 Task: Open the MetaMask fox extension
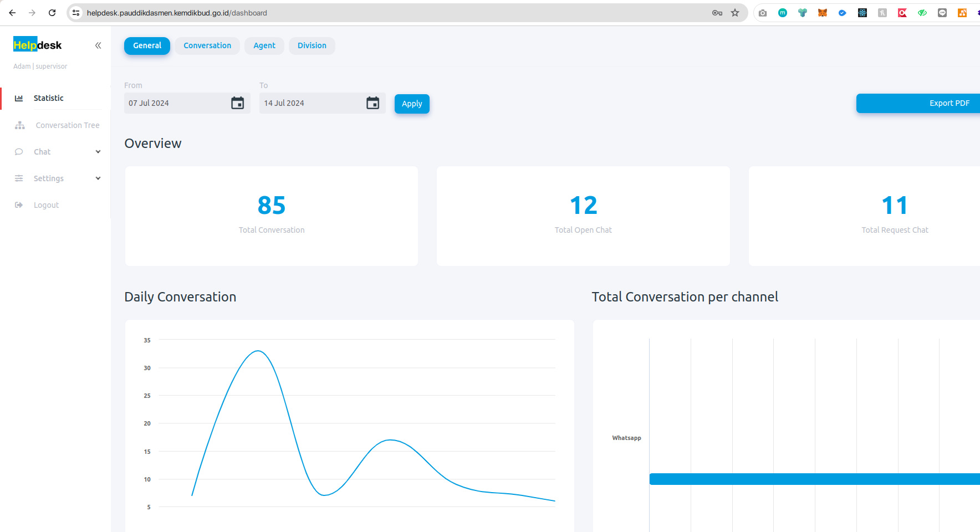[x=823, y=13]
